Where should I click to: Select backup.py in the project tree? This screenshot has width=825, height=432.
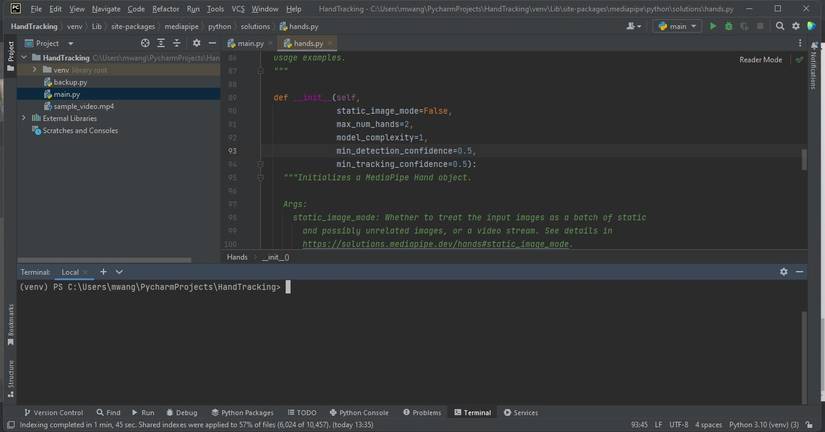70,82
